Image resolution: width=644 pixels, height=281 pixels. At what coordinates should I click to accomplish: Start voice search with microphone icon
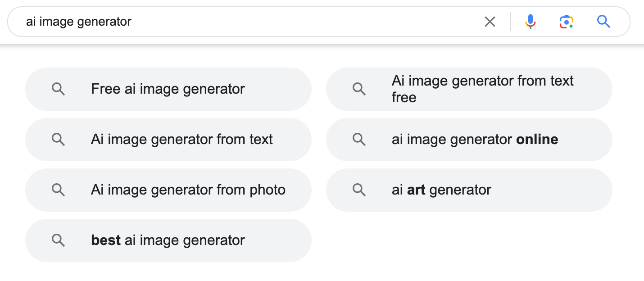[531, 22]
